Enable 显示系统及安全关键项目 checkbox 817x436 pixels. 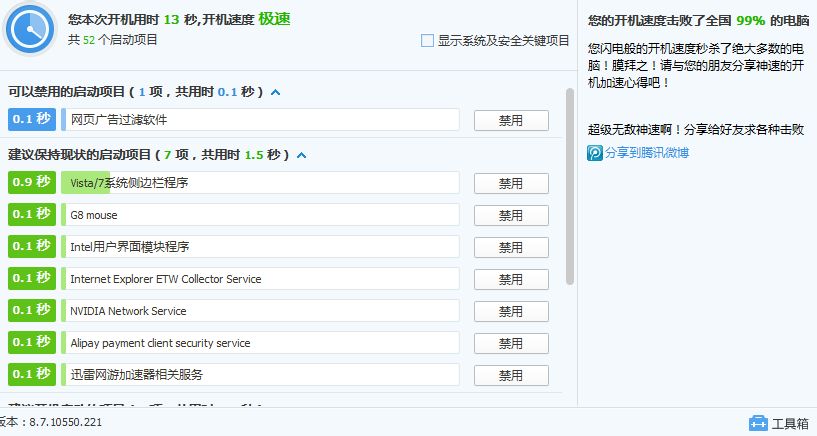427,41
